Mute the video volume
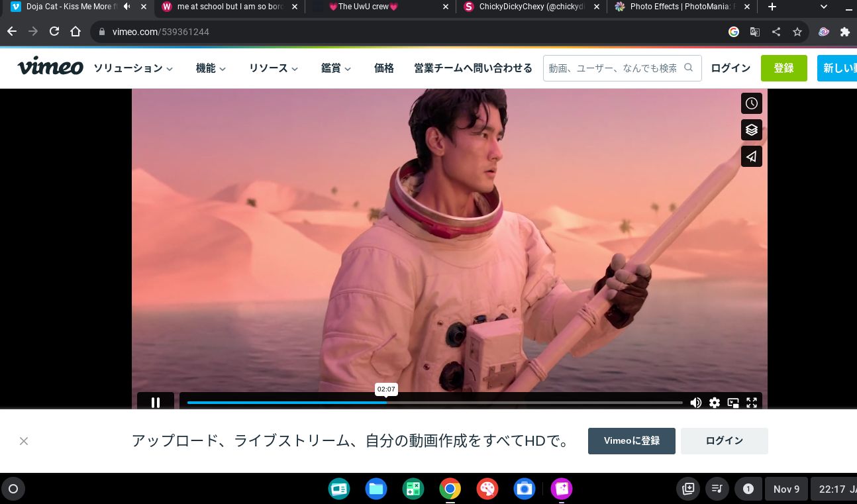The image size is (857, 504). click(x=695, y=403)
